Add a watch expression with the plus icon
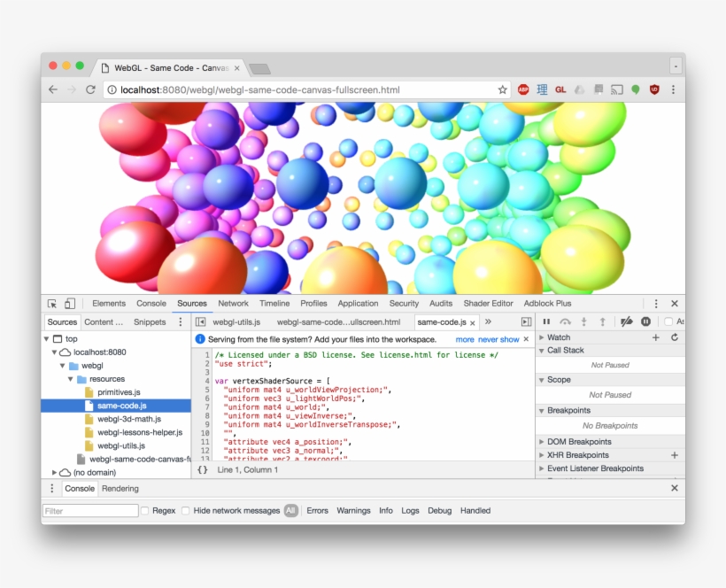The image size is (726, 588). (x=656, y=337)
